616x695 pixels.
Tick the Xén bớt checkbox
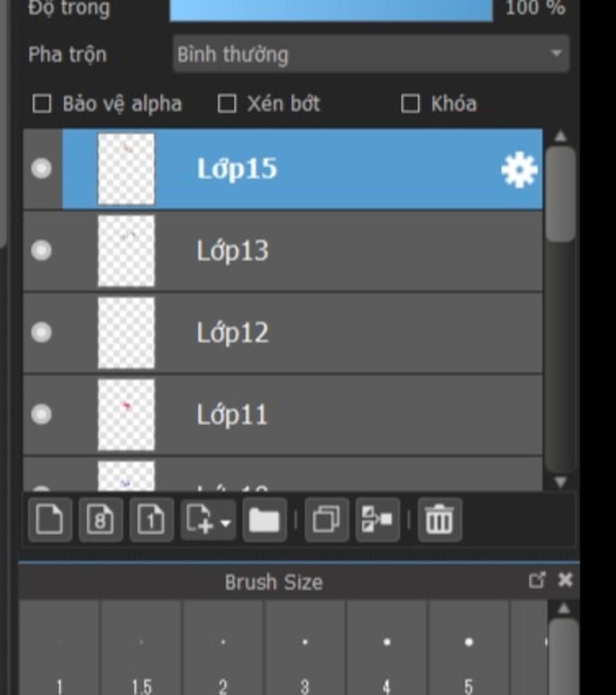[226, 103]
